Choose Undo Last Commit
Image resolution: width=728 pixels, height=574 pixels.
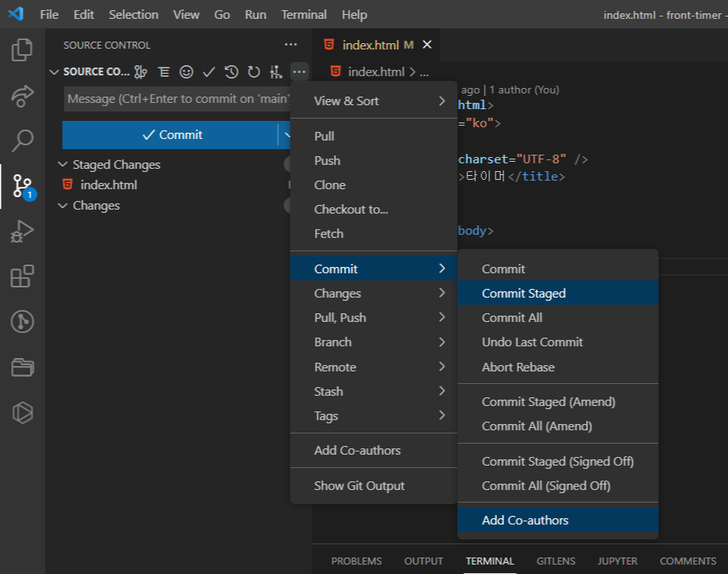click(x=558, y=342)
